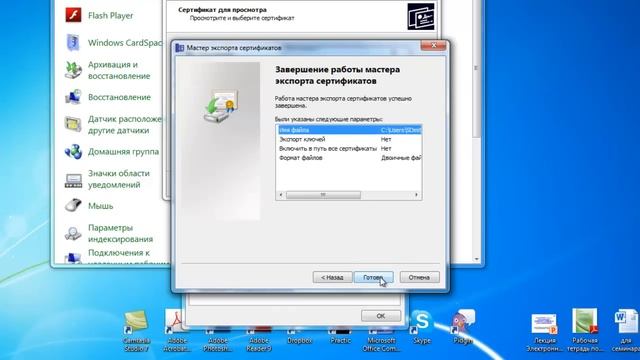Select Adobe Acrobat desktop shortcut

point(177,330)
